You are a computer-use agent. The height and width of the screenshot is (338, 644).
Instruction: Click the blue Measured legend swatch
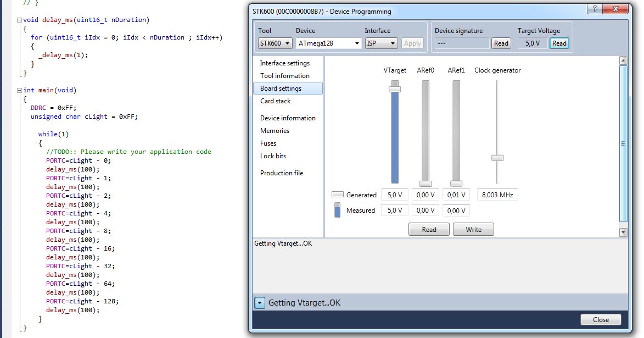click(337, 210)
